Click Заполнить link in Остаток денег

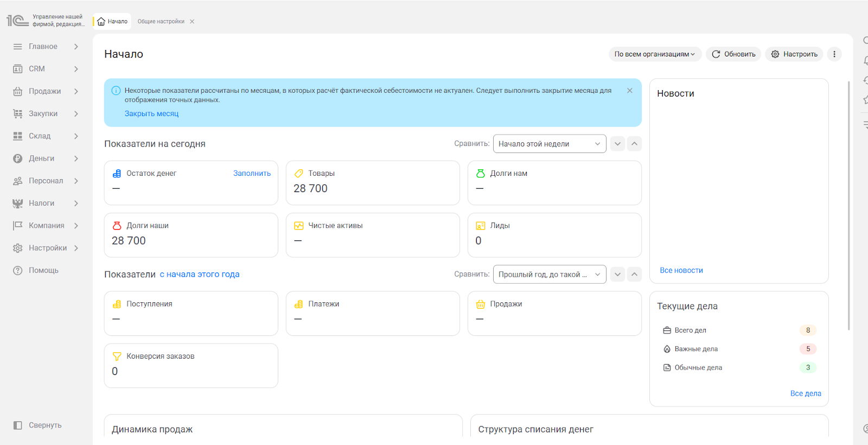(252, 174)
